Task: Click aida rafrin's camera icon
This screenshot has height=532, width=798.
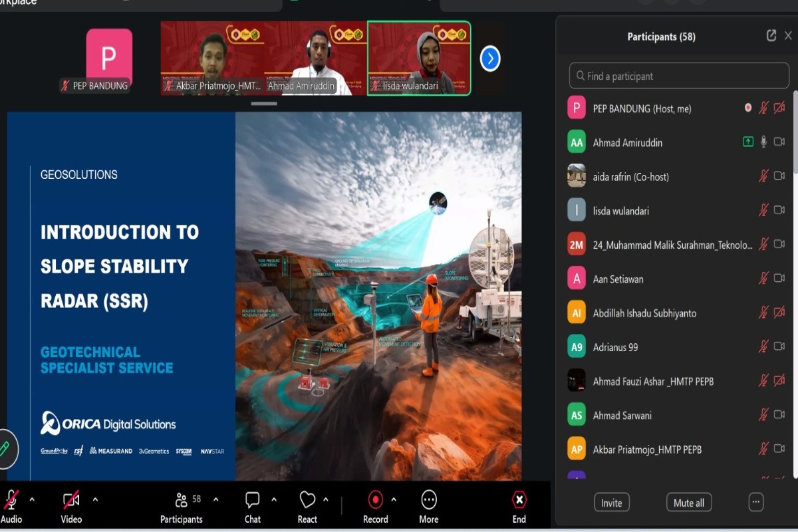Action: pyautogui.click(x=779, y=176)
